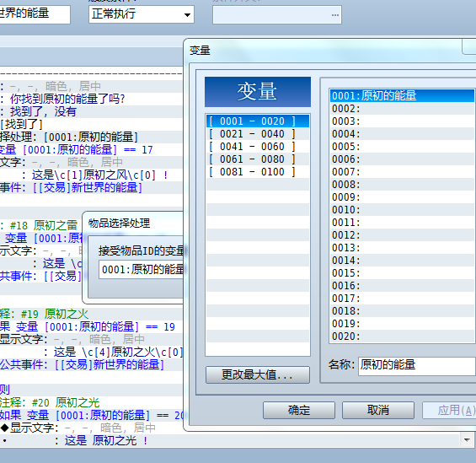Click the 更改最大值... button
Screen dimensions: 476x463
(258, 374)
